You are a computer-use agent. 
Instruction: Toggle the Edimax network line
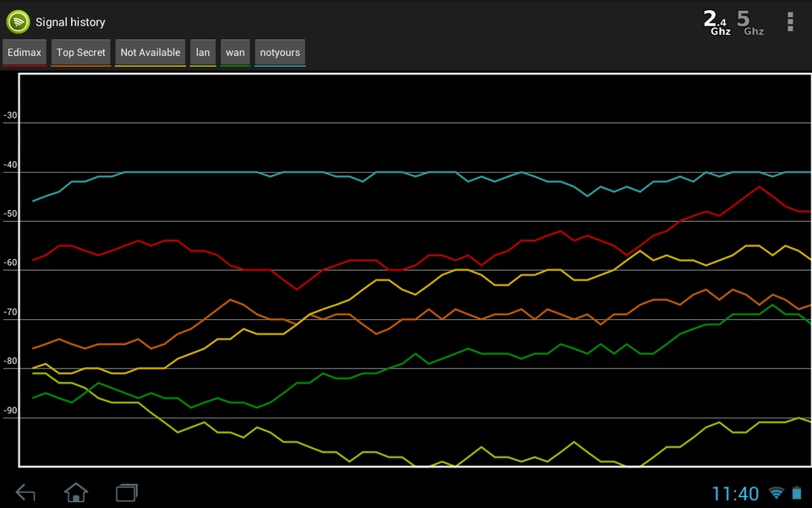point(25,52)
